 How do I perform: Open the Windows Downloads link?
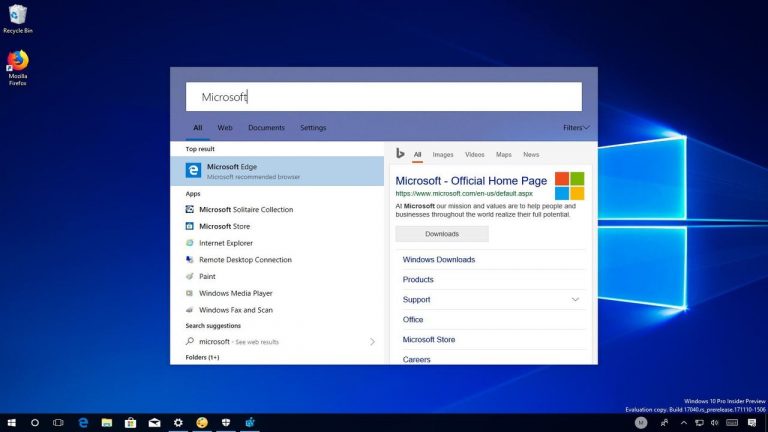439,260
